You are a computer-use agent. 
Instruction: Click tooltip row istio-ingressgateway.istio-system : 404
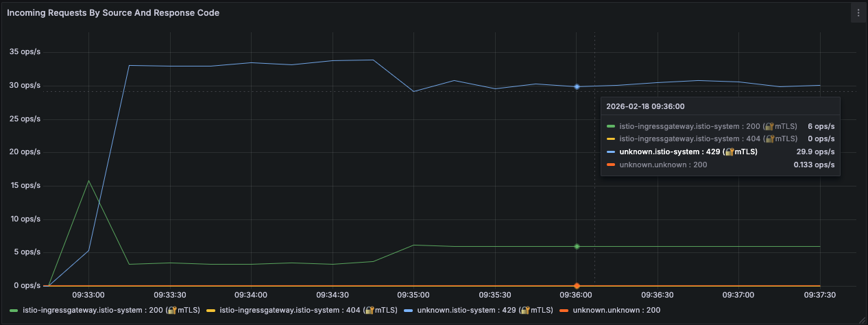pyautogui.click(x=721, y=139)
